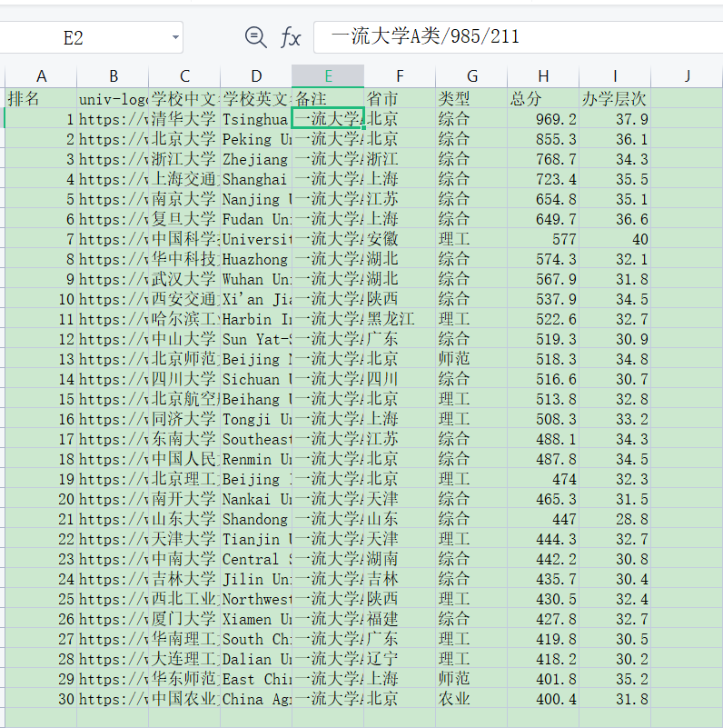
Task: Click the Xiamen English name cell
Action: coord(256,618)
